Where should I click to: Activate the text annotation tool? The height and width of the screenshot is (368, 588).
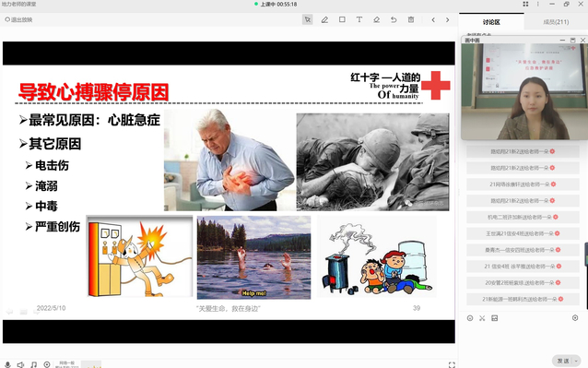(x=359, y=19)
